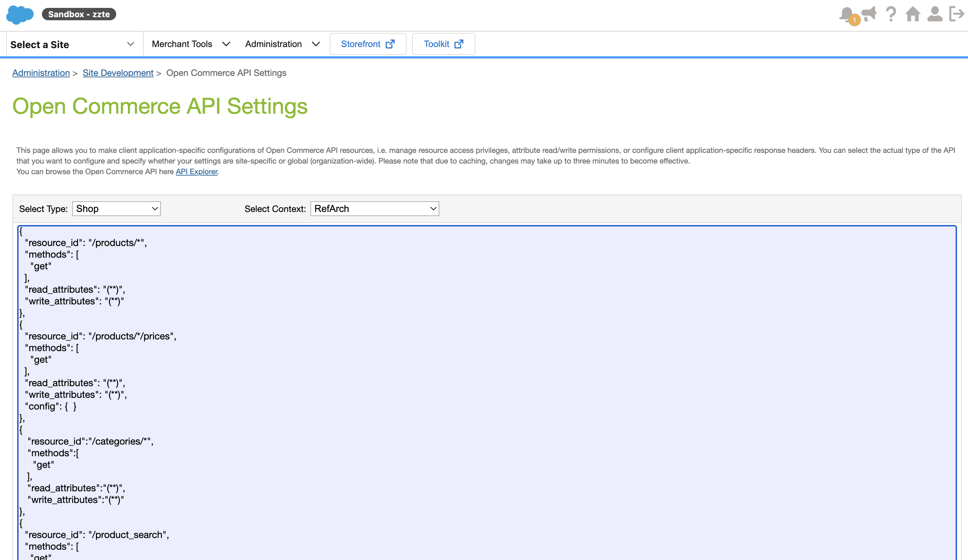The height and width of the screenshot is (560, 968).
Task: Click the notification count badge
Action: tap(854, 20)
